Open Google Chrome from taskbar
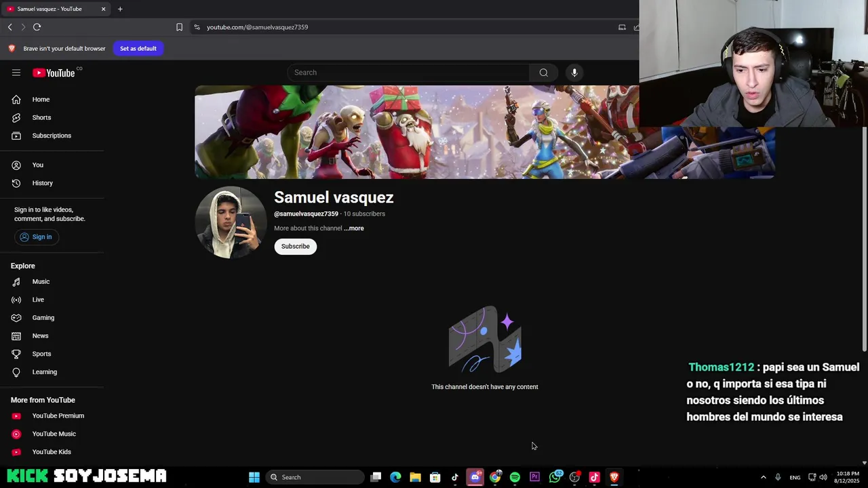Viewport: 868px width, 488px height. point(495,477)
